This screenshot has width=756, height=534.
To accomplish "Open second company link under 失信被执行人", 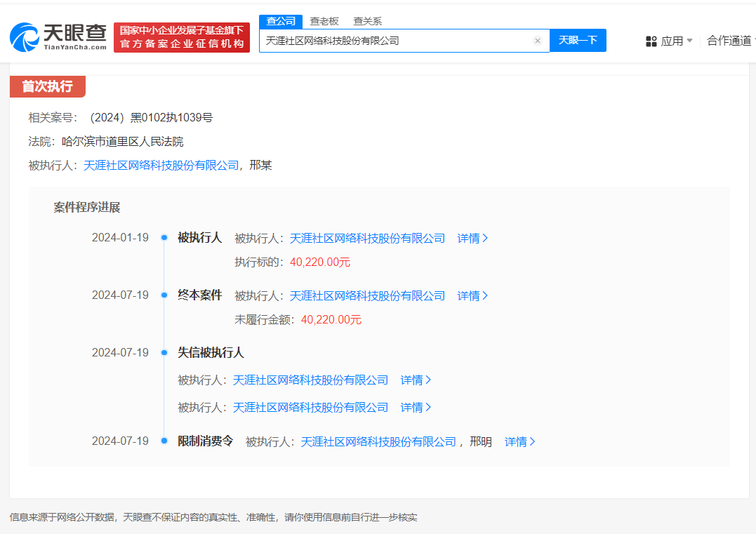I will tap(310, 407).
